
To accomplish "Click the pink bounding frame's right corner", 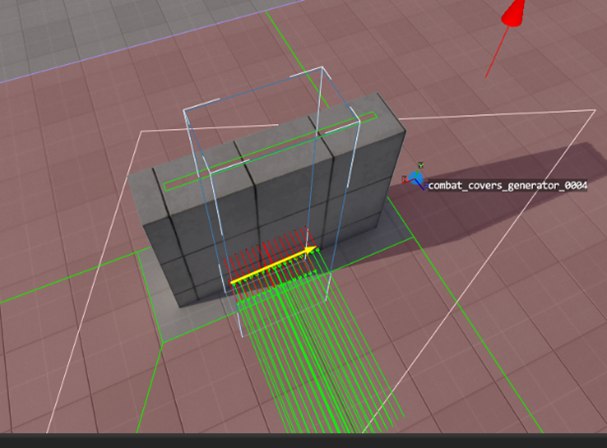I will [595, 111].
